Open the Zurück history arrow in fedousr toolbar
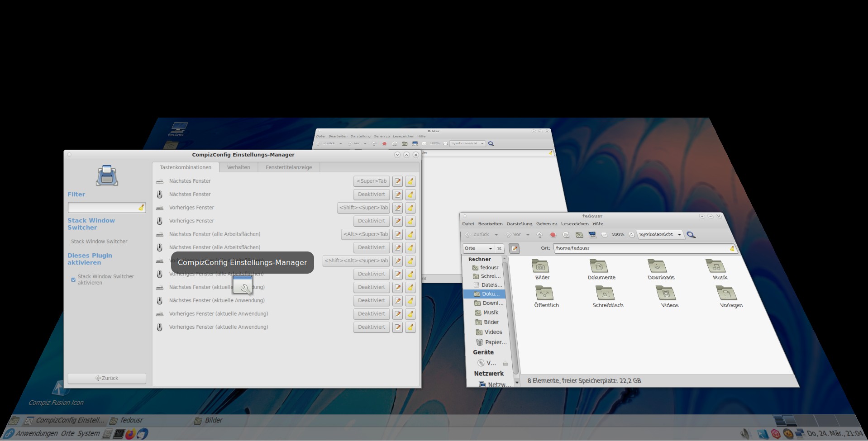 pyautogui.click(x=496, y=235)
